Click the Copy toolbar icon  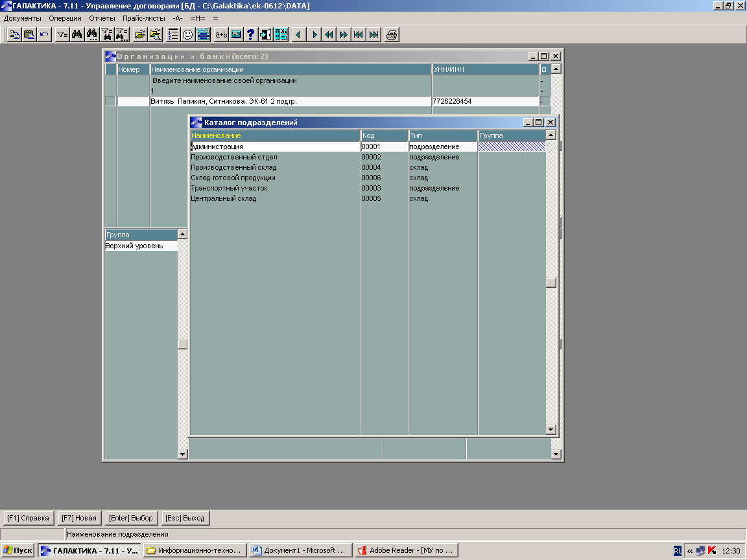tap(14, 34)
